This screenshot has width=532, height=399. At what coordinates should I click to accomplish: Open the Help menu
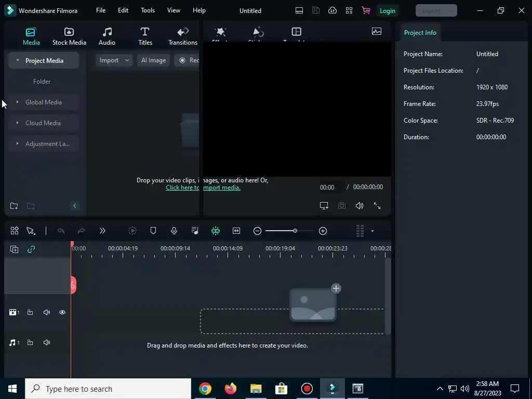(x=199, y=10)
